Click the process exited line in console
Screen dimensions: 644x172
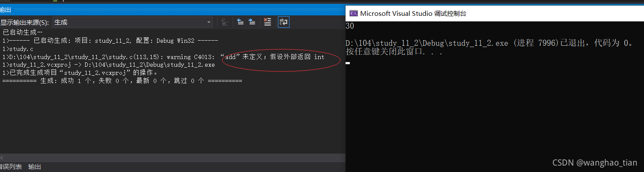(x=489, y=43)
